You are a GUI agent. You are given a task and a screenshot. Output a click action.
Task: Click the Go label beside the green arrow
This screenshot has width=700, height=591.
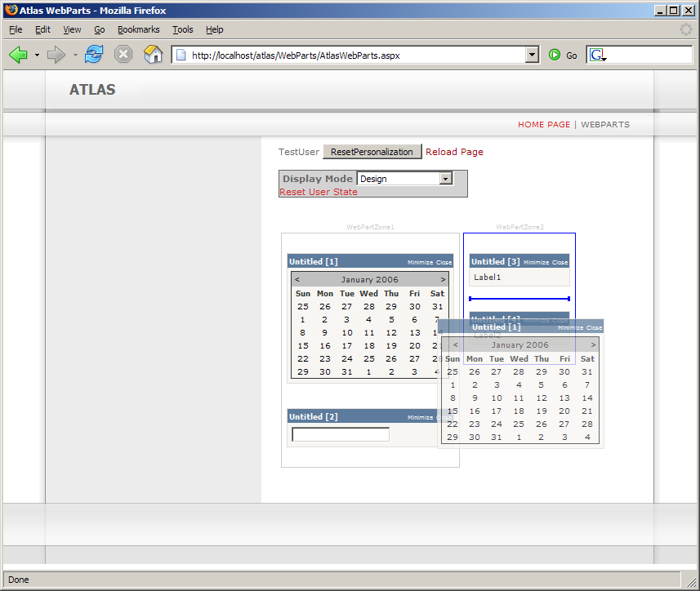tap(572, 56)
